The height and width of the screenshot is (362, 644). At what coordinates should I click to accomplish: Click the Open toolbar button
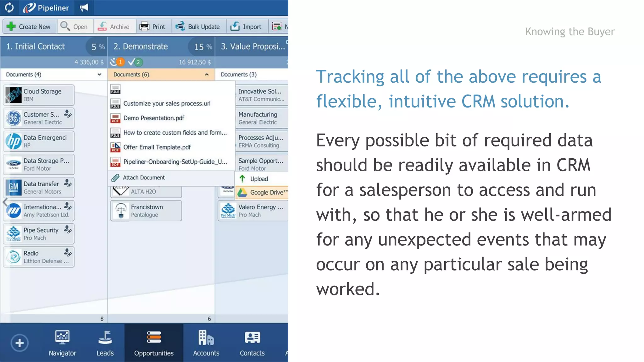[x=75, y=27]
